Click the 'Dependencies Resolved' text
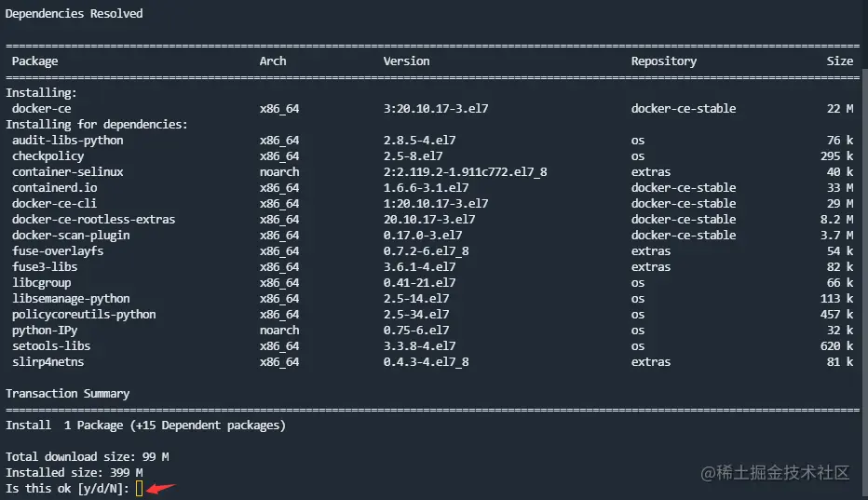 (x=75, y=14)
